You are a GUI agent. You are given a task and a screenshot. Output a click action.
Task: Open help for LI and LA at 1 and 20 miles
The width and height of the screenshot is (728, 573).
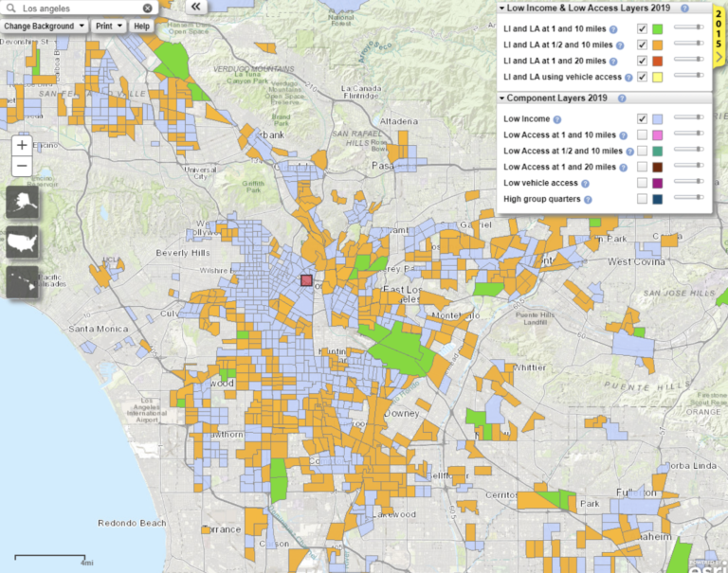point(613,62)
